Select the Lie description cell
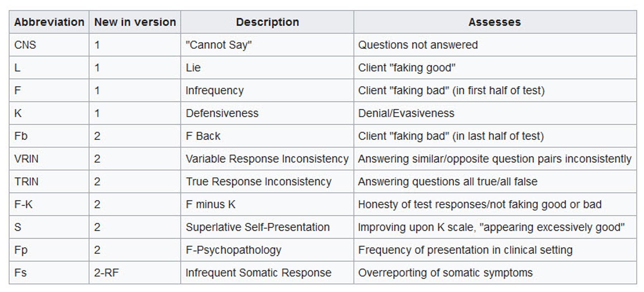This screenshot has width=644, height=292. click(x=193, y=68)
